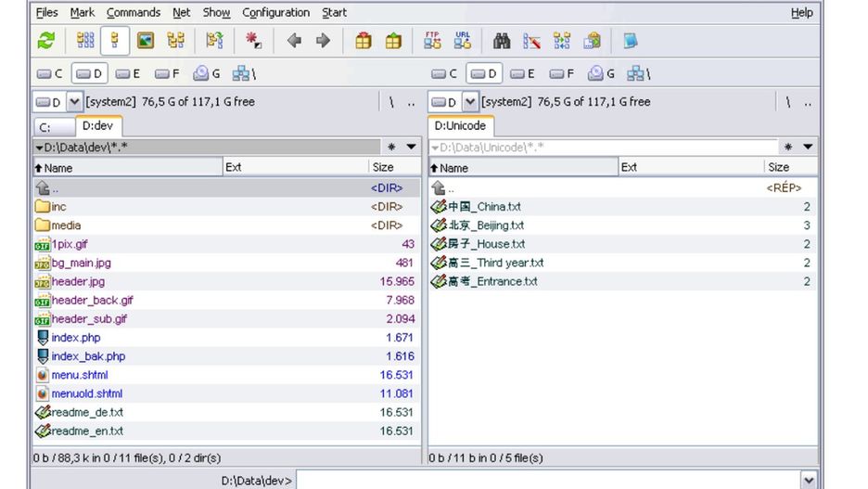Open network neighborhood in right drive bar

(639, 73)
